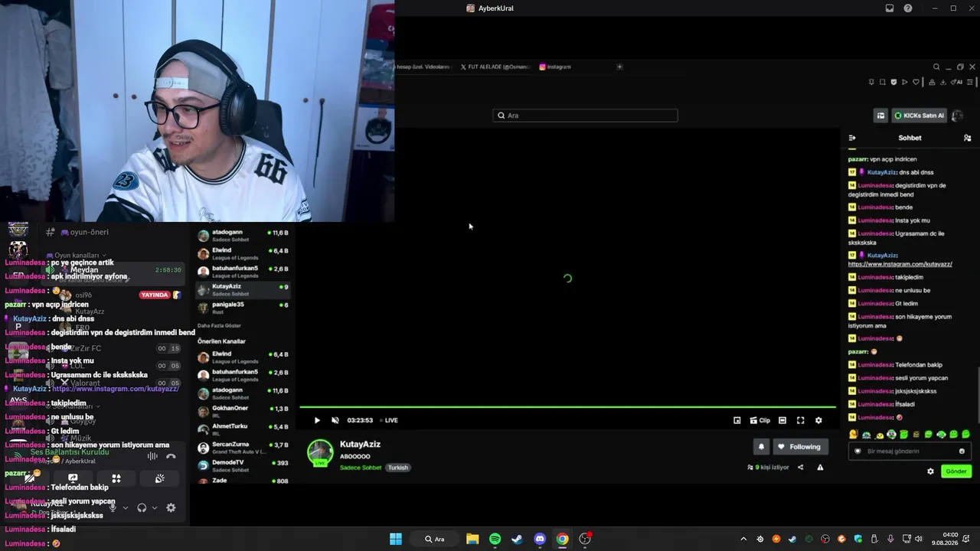Screen dimensions: 980x551
Task: Open the SercanZurna recommended channel
Action: (243, 448)
